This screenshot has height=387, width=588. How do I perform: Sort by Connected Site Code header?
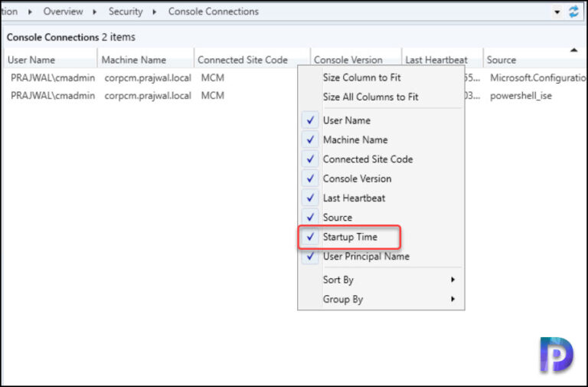coord(253,60)
